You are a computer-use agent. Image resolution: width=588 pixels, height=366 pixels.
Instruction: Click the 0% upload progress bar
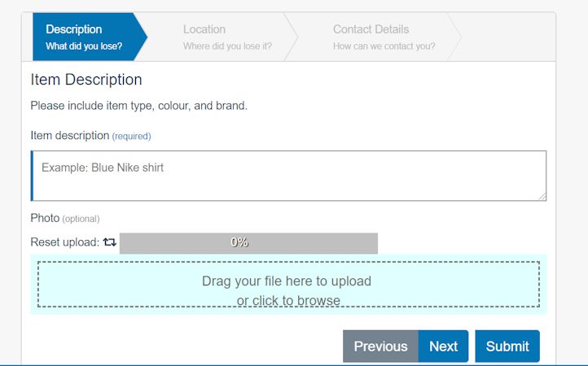click(x=248, y=243)
